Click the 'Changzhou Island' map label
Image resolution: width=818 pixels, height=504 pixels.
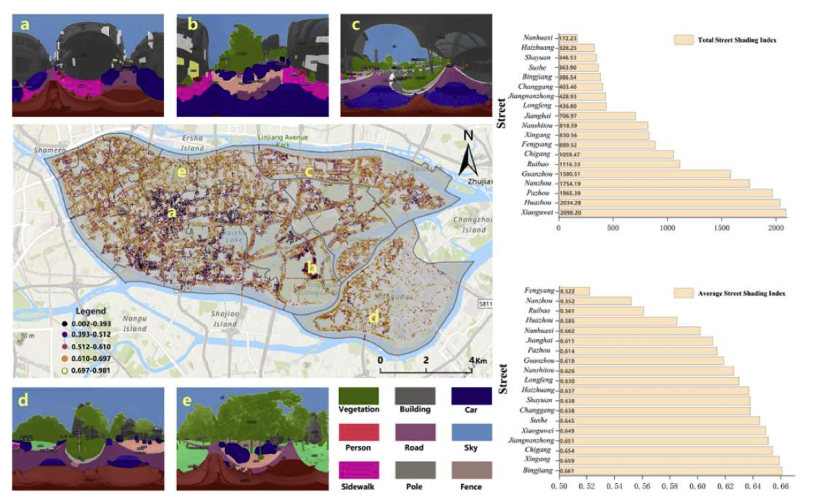472,224
